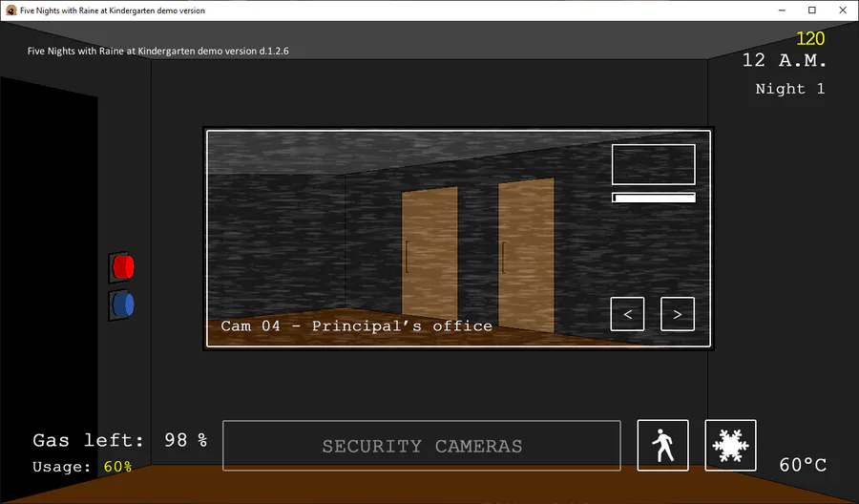Minimize the game window
859x504 pixels.
tap(782, 10)
